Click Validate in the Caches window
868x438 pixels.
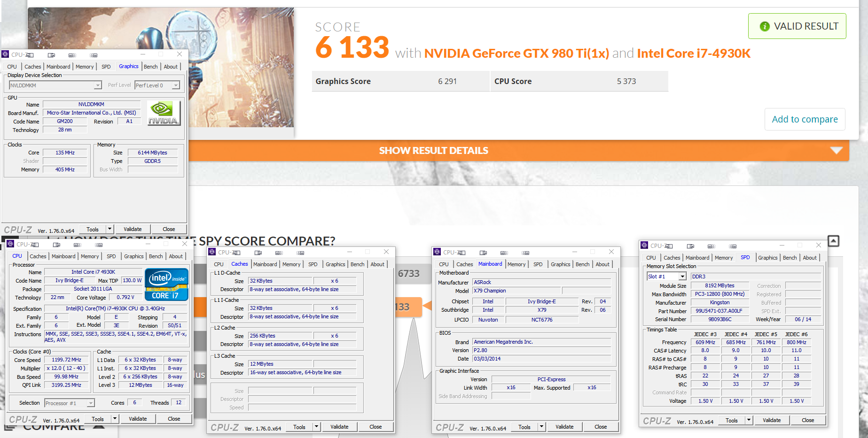click(x=339, y=427)
